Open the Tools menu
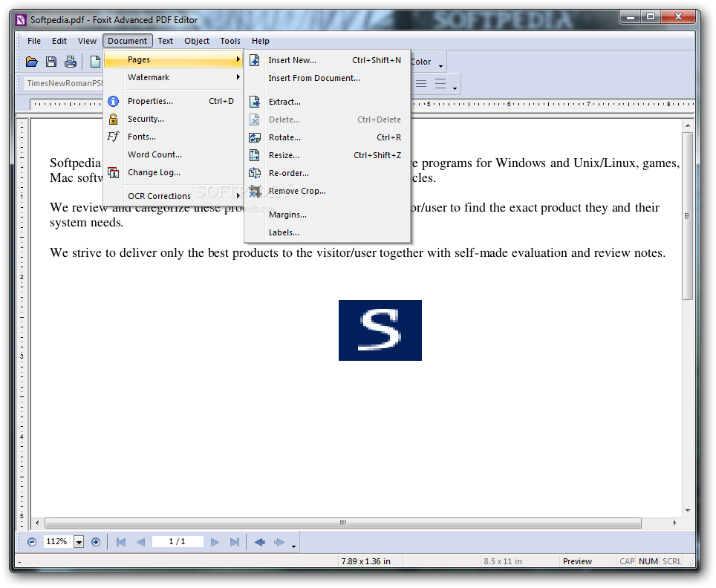 (x=230, y=41)
